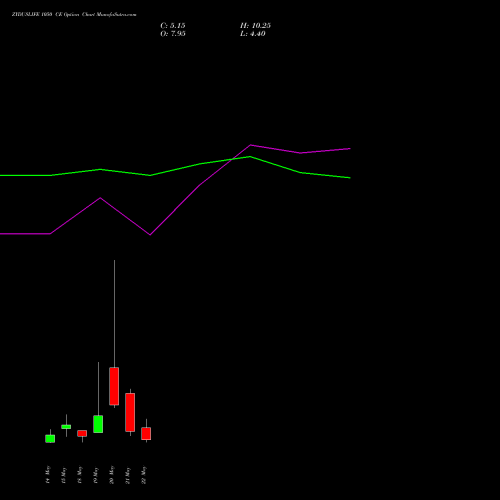Click the '22 May' date axis label

144,475
